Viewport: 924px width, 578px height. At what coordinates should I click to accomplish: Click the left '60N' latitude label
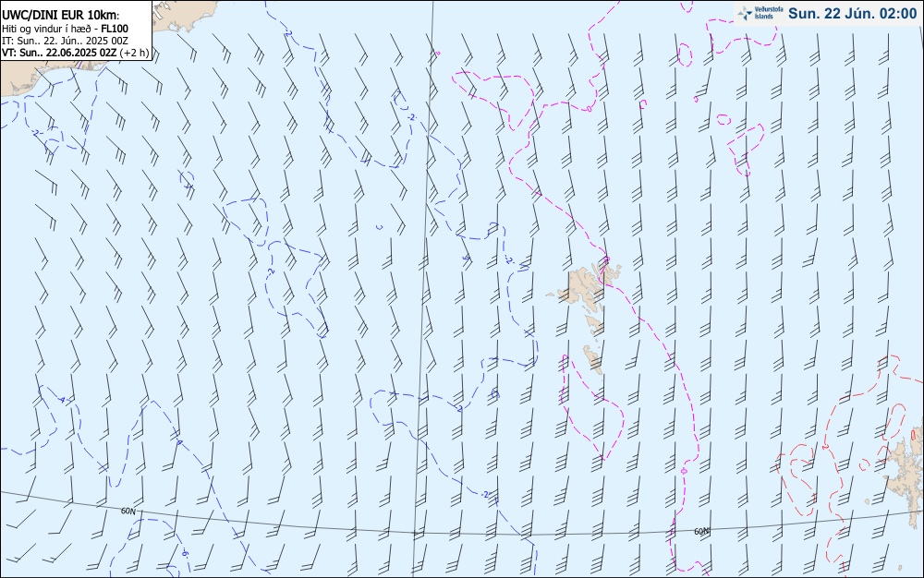click(x=128, y=511)
